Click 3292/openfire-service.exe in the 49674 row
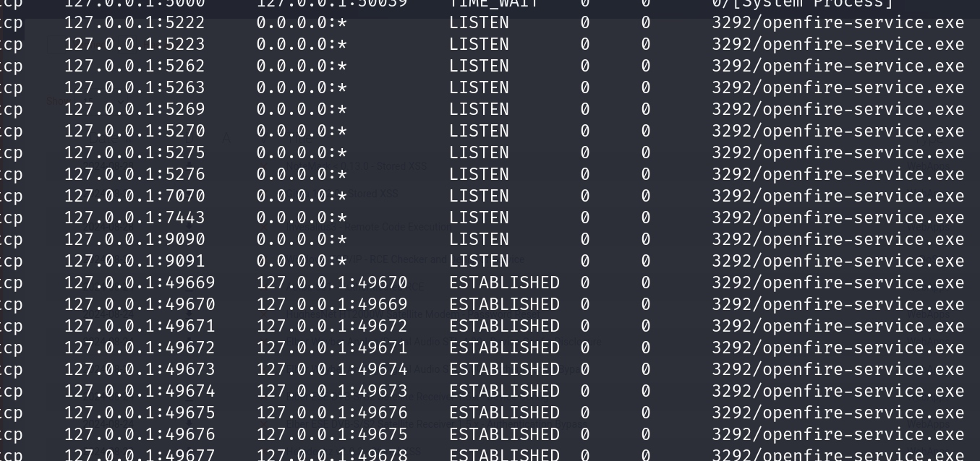The image size is (980, 461). pos(838,391)
